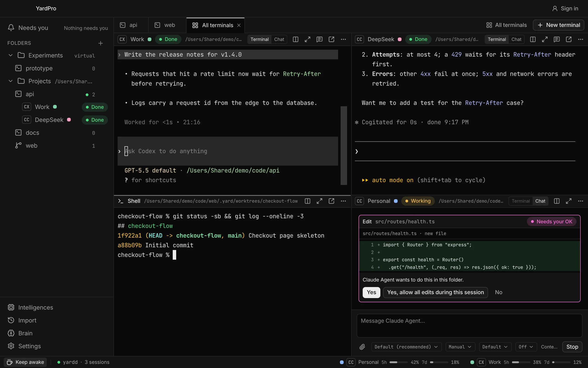Screen dimensions: 588x368
Task: Close the All terminals tab
Action: click(239, 25)
